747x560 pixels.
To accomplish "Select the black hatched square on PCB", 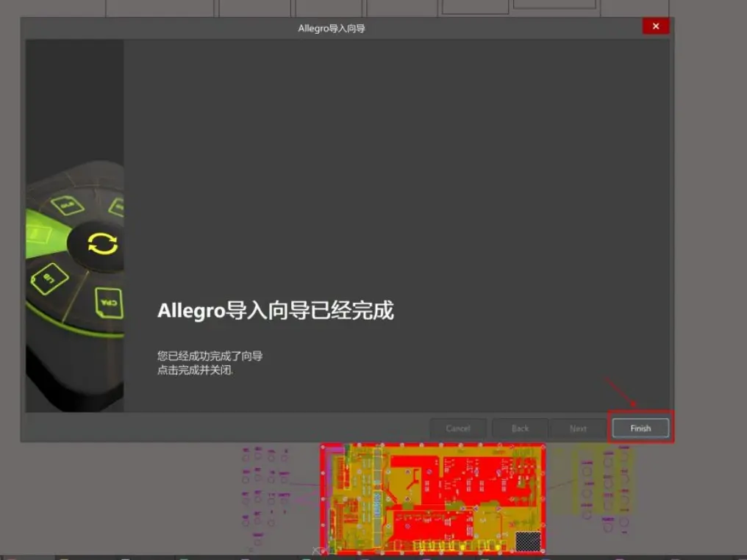I will coord(529,542).
